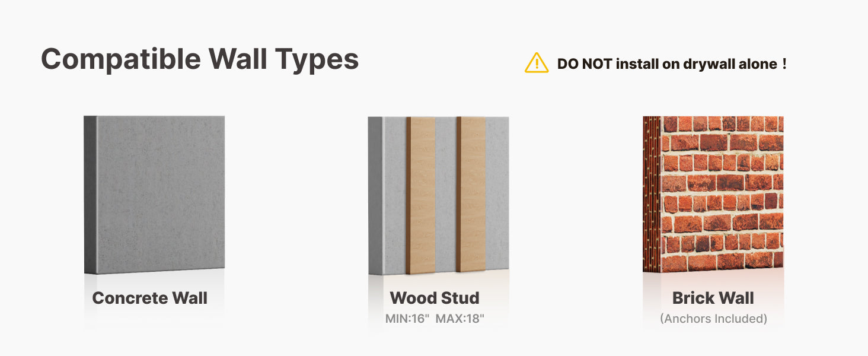Click the dark side edge of concrete slab
The width and height of the screenshot is (868, 356).
pyautogui.click(x=90, y=195)
